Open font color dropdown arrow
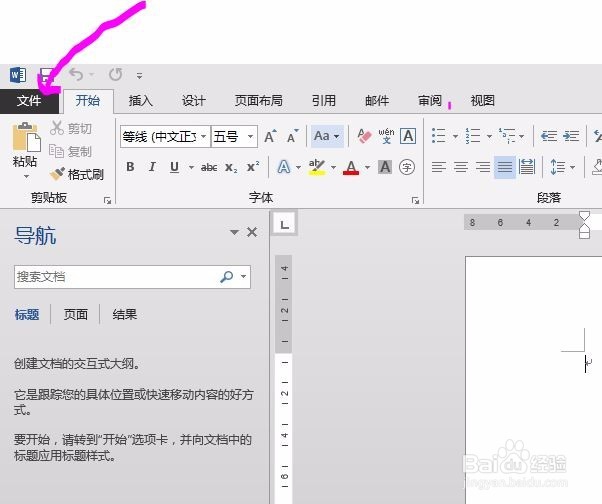 point(367,167)
